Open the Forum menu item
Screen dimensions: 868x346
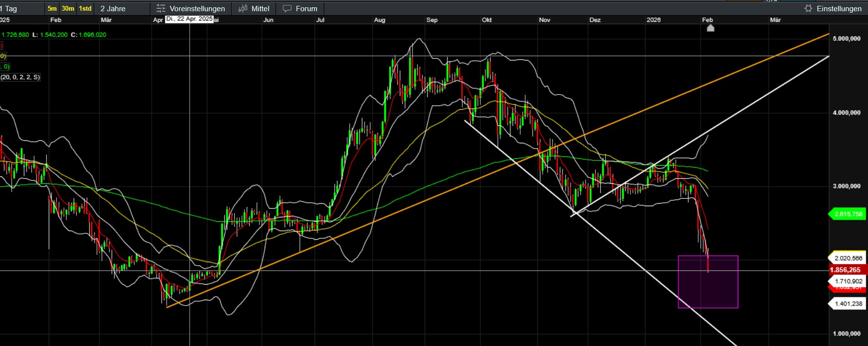tap(306, 9)
